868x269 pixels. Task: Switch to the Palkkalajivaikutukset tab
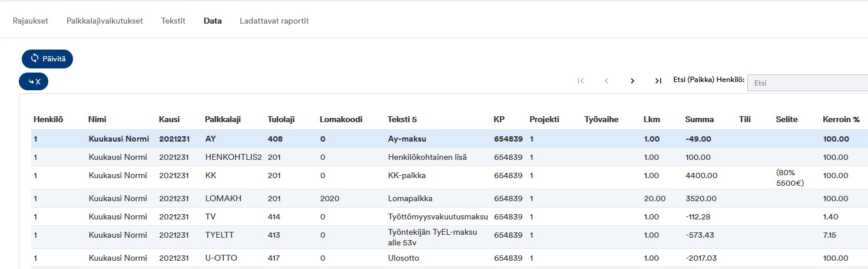click(105, 21)
